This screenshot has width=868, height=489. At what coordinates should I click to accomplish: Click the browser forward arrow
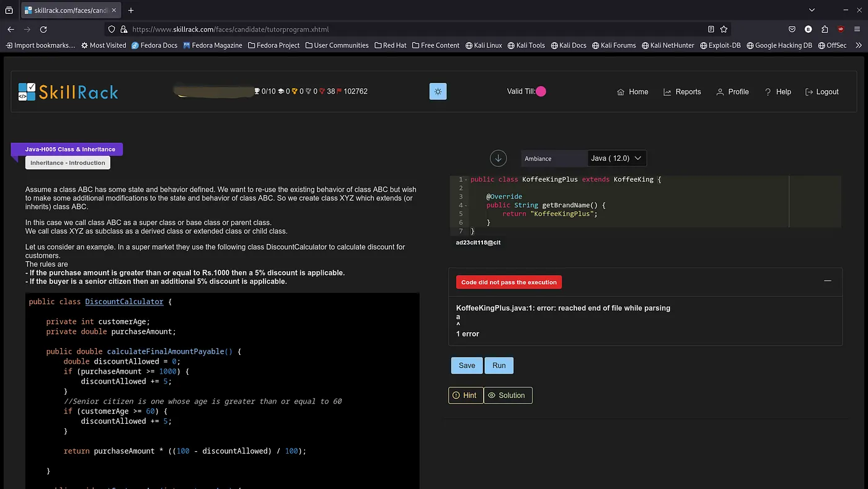coord(27,29)
